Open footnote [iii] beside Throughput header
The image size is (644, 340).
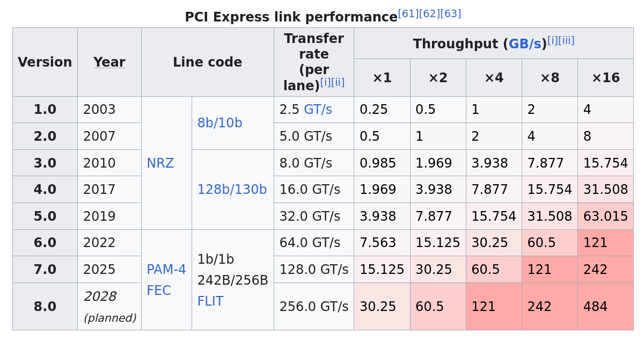[568, 41]
